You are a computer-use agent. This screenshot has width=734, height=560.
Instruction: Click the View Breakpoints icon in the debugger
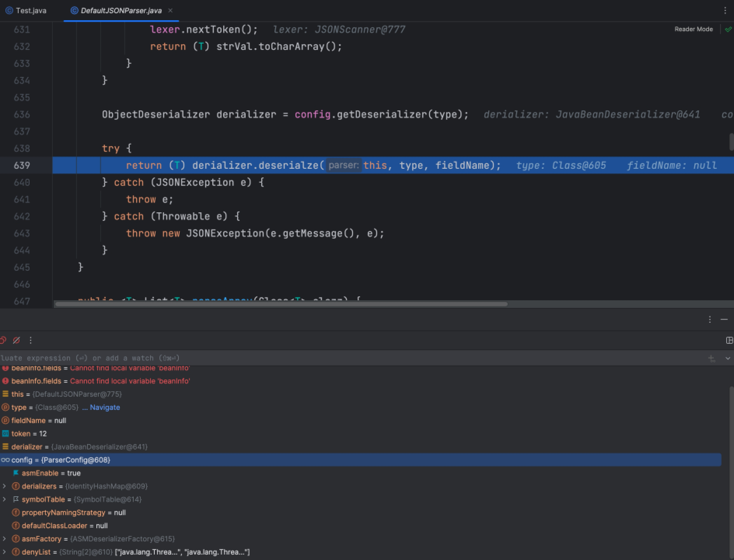(3, 340)
